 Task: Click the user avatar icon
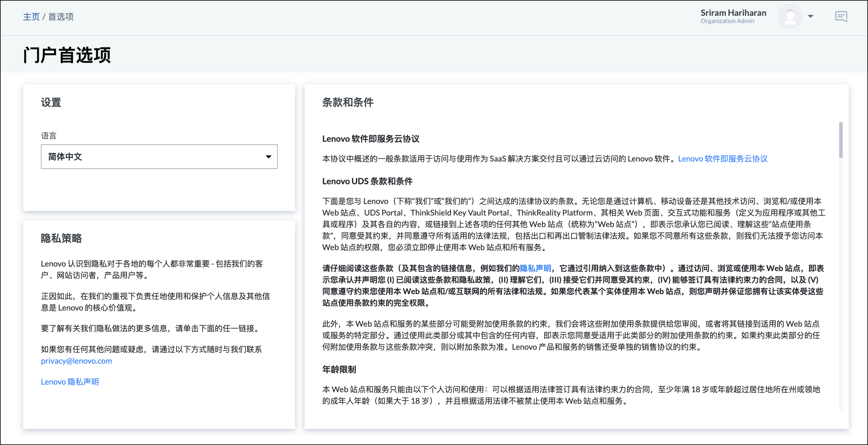click(x=790, y=16)
